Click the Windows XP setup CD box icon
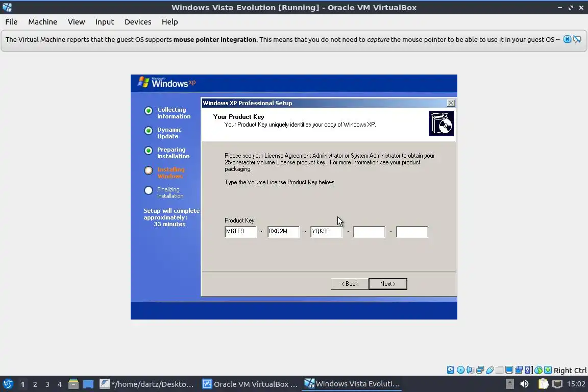 click(441, 123)
